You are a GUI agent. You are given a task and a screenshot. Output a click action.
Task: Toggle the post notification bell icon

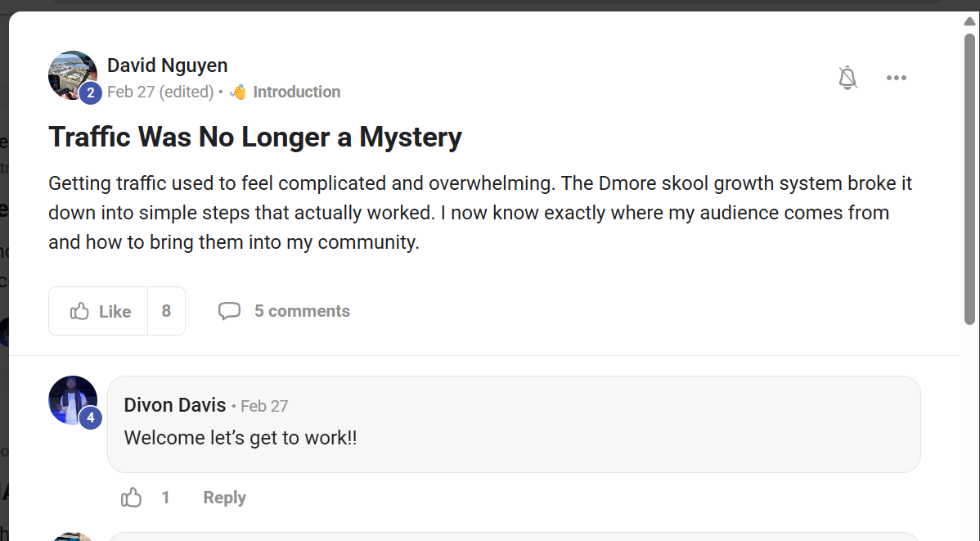(x=847, y=78)
